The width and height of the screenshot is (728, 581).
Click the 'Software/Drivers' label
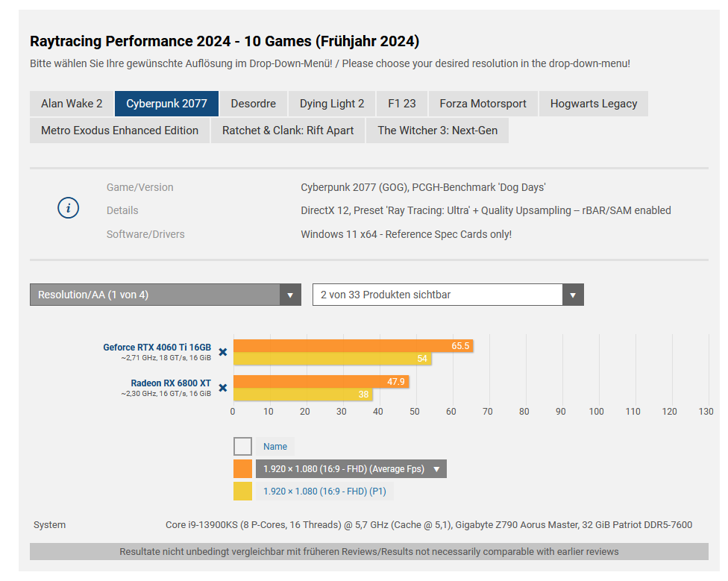click(145, 234)
